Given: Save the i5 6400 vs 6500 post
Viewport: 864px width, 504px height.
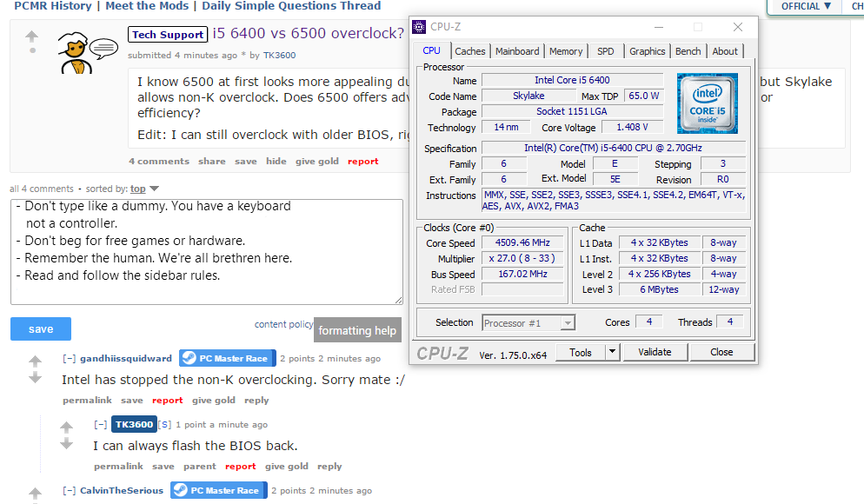Looking at the screenshot, I should click(246, 162).
